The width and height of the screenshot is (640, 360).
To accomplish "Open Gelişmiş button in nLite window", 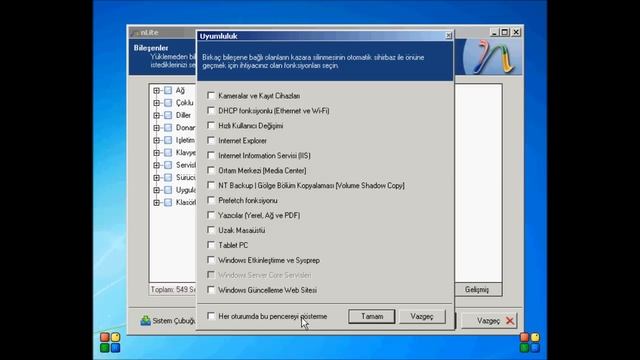I will coord(477,289).
